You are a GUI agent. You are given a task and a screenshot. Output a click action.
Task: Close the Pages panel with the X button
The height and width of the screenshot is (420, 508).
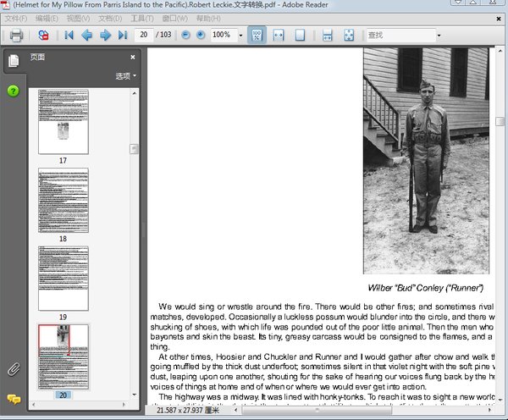tap(132, 58)
